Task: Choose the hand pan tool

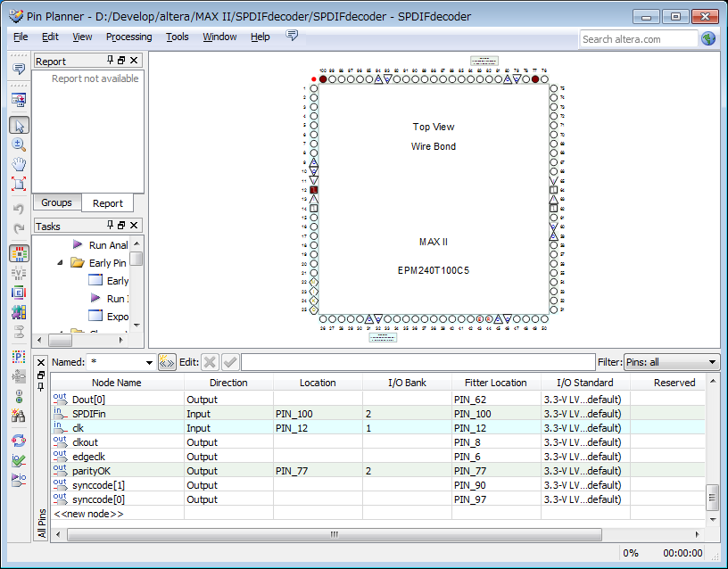Action: coord(19,164)
